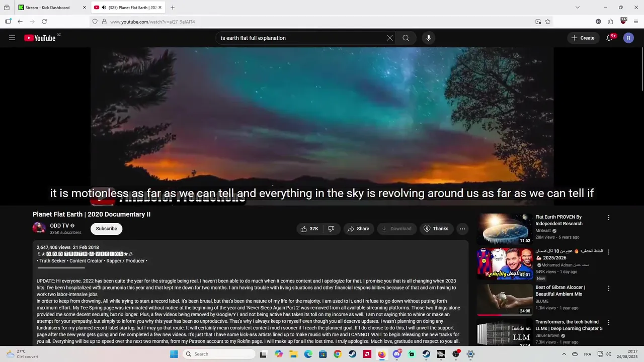The height and width of the screenshot is (362, 644).
Task: Open page tracking protection shield icon
Action: pos(95,22)
